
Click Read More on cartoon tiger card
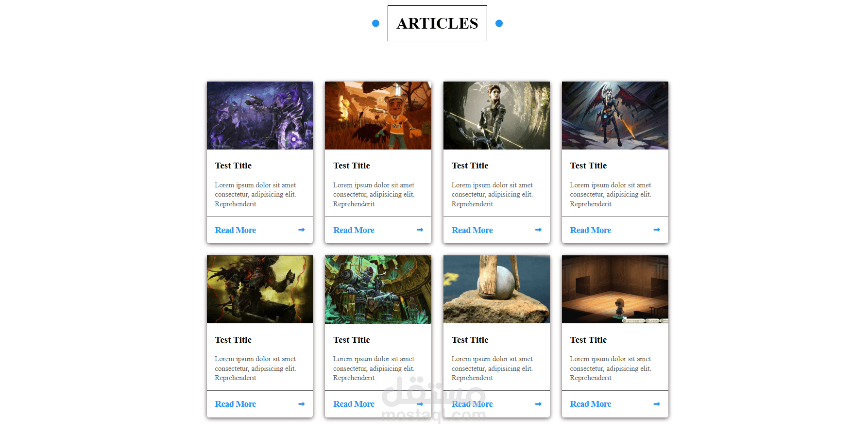354,230
